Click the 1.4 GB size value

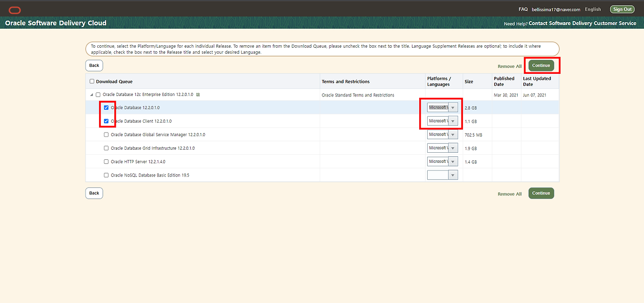point(470,162)
